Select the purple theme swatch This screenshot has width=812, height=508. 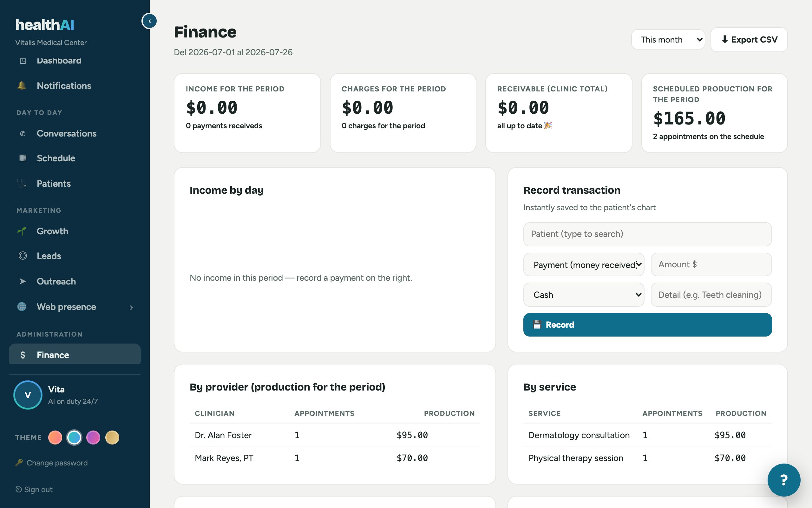(x=93, y=438)
